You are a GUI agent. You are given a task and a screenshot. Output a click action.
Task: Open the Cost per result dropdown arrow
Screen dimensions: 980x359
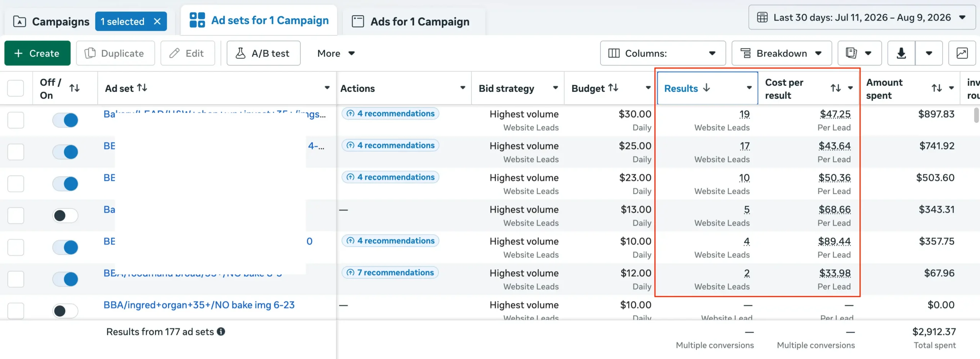[x=851, y=88]
